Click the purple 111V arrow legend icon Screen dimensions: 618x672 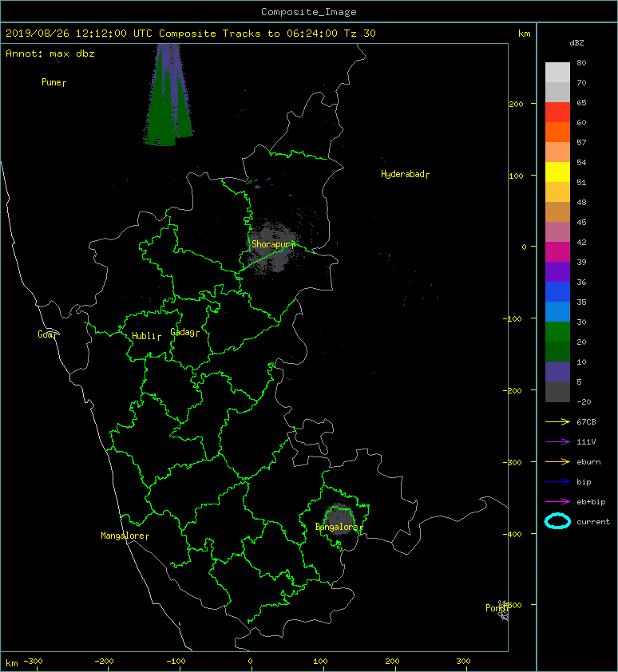pos(557,442)
